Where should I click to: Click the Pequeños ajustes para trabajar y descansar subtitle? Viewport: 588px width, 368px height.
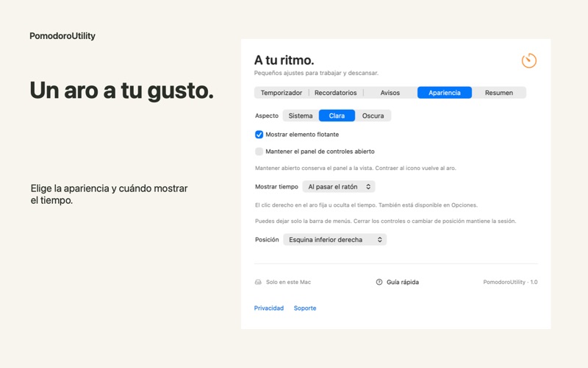pyautogui.click(x=316, y=73)
